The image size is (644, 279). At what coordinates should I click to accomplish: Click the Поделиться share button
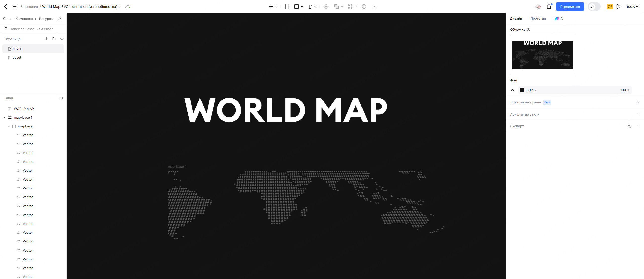(570, 7)
